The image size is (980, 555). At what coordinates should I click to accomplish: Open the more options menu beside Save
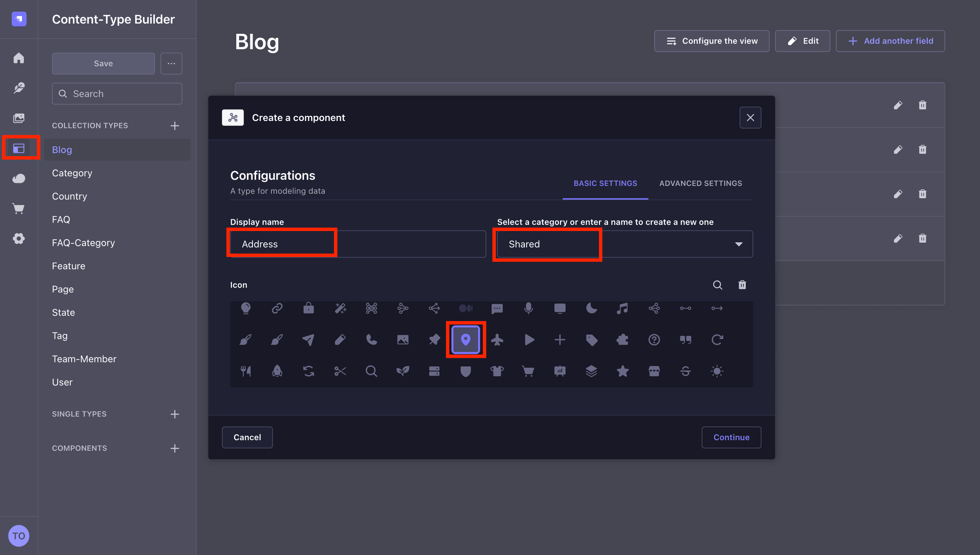(x=171, y=63)
